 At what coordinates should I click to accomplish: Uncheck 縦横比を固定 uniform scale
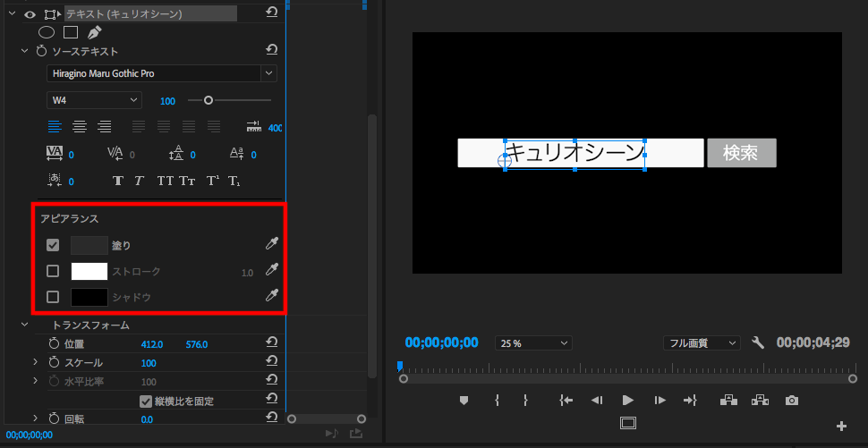click(x=147, y=401)
